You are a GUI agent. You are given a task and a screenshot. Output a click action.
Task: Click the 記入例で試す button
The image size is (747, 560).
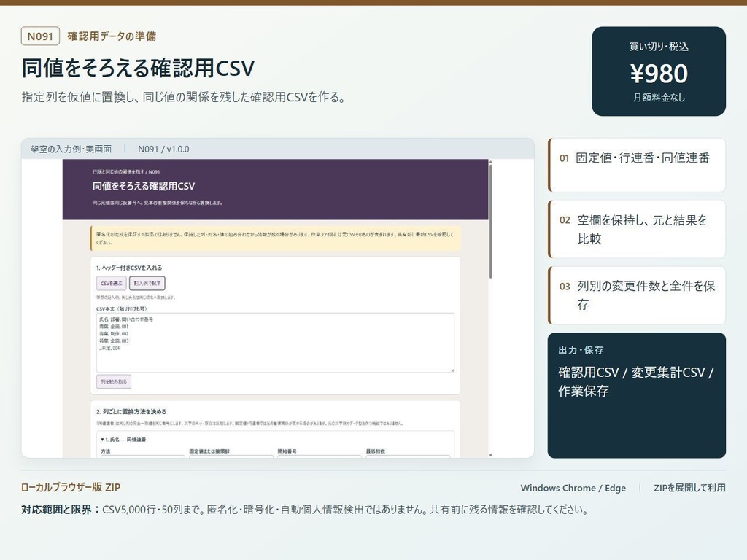(x=147, y=284)
